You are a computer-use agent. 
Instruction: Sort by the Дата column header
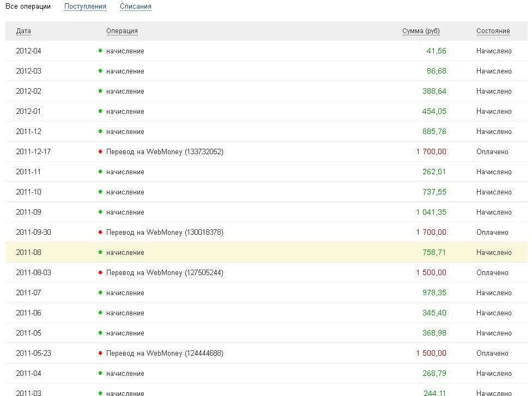click(23, 31)
